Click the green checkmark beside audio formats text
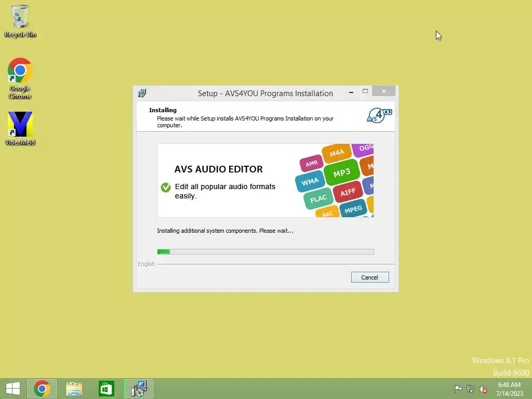The width and height of the screenshot is (532, 399). pos(166,187)
